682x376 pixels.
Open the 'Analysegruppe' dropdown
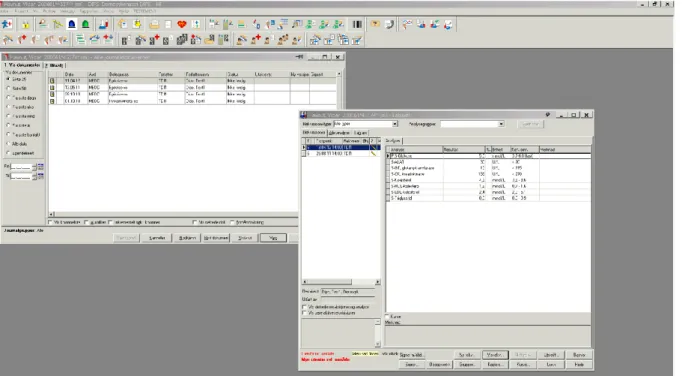(x=501, y=124)
